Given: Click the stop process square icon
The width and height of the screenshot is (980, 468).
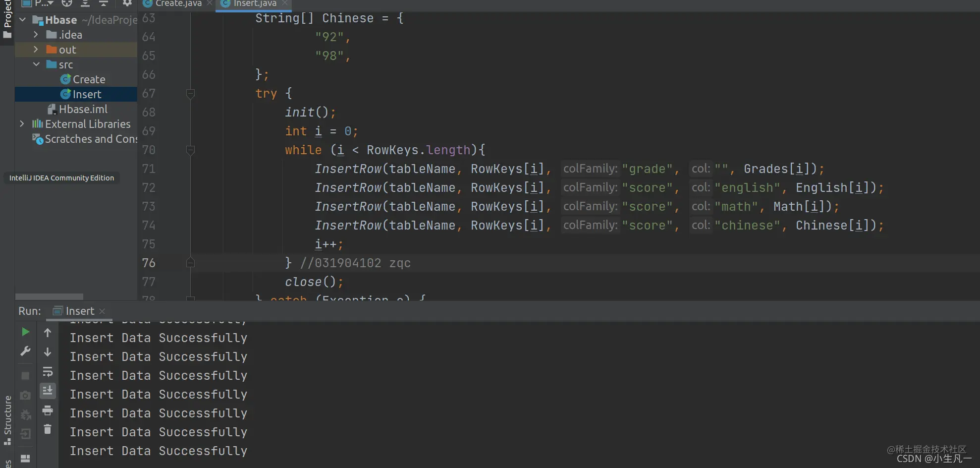Looking at the screenshot, I should tap(25, 376).
